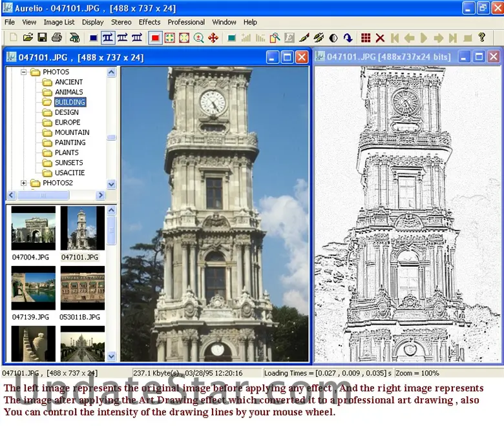Viewport: 504px width, 426px height.
Task: Open the Professional menu
Action: [186, 22]
